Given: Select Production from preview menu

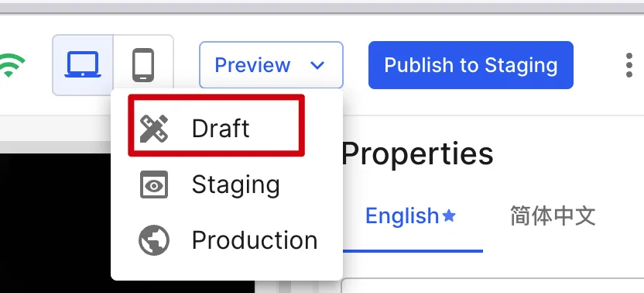Looking at the screenshot, I should pos(227,240).
